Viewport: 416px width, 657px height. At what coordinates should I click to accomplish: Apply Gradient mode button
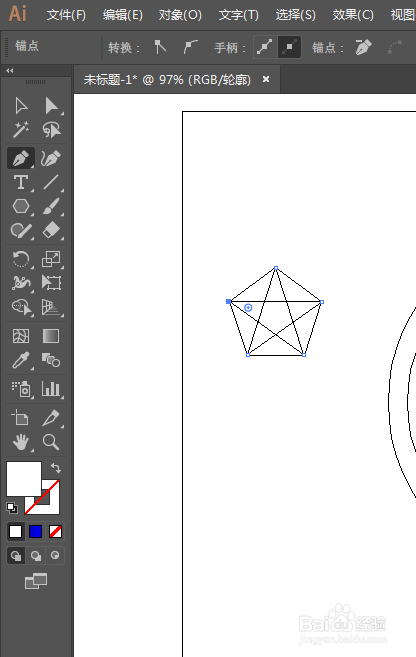pyautogui.click(x=36, y=532)
